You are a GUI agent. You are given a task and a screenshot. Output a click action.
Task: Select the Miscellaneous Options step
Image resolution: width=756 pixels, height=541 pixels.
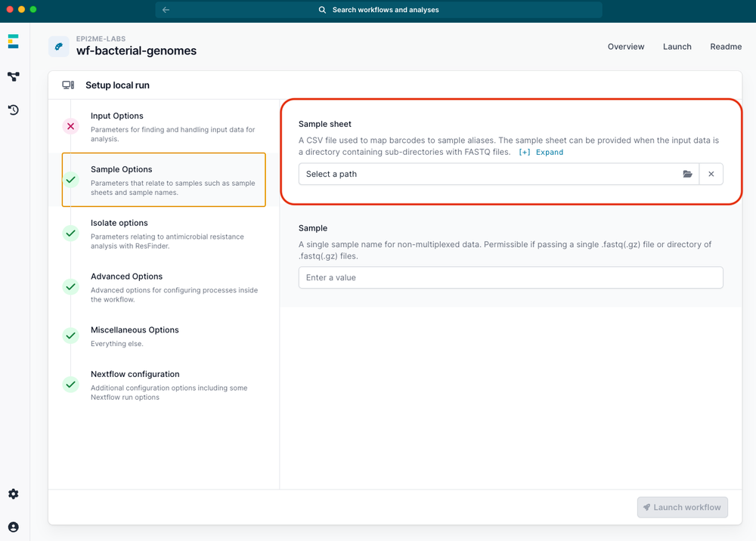[164, 335]
